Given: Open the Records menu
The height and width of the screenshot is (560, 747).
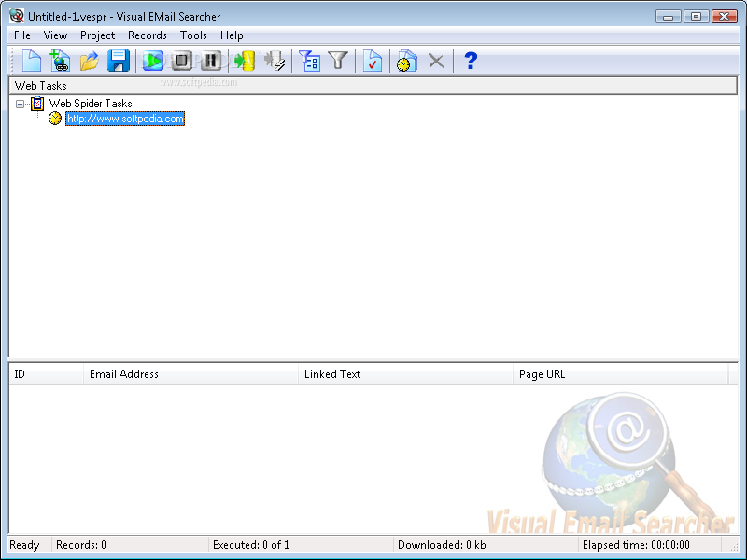Looking at the screenshot, I should 148,35.
